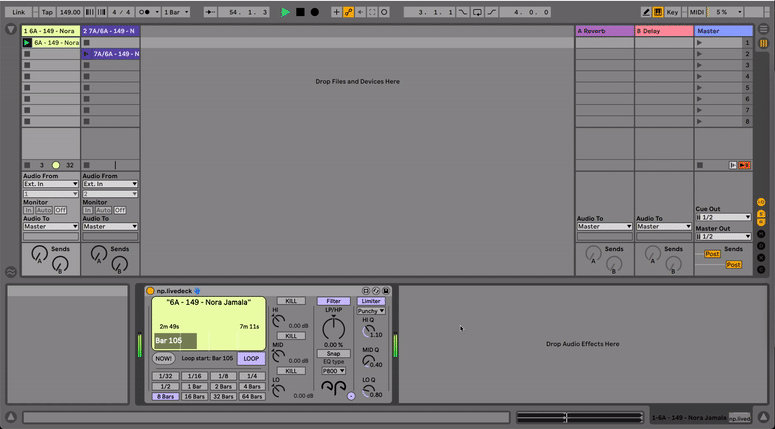
Task: Open the 5 % zoom level dropdown
Action: [726, 12]
